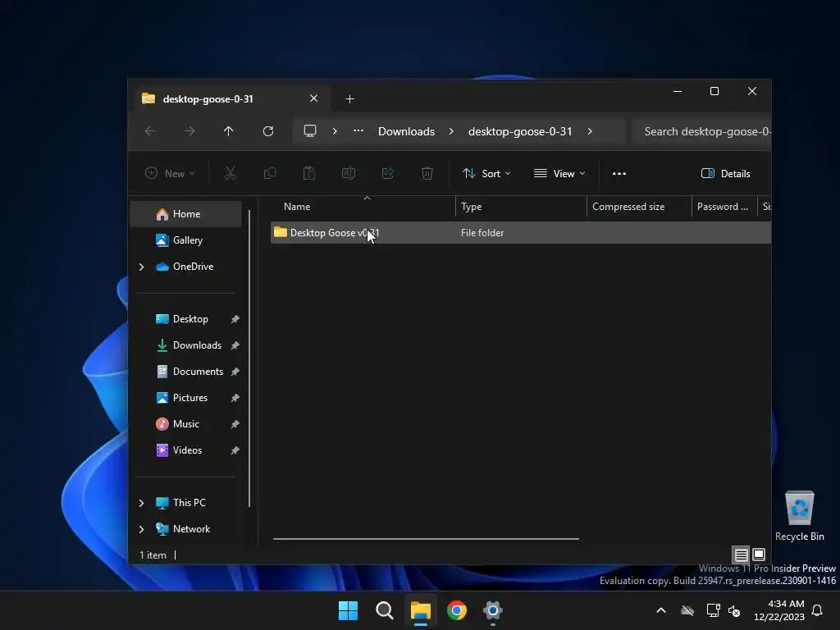840x630 pixels.
Task: Click the PC monitor icon in address bar
Action: pos(310,131)
